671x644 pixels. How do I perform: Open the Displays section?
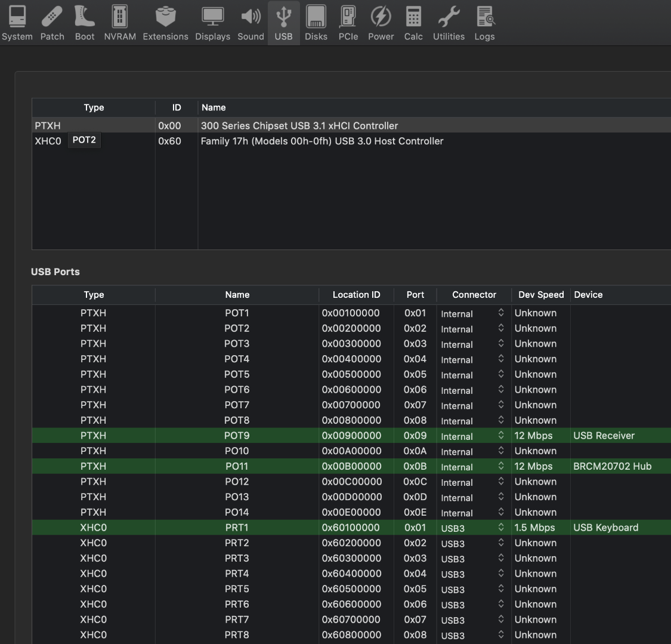point(212,23)
